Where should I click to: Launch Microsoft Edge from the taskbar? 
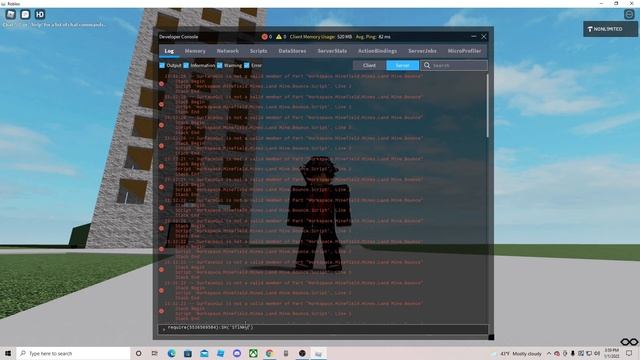tap(171, 353)
